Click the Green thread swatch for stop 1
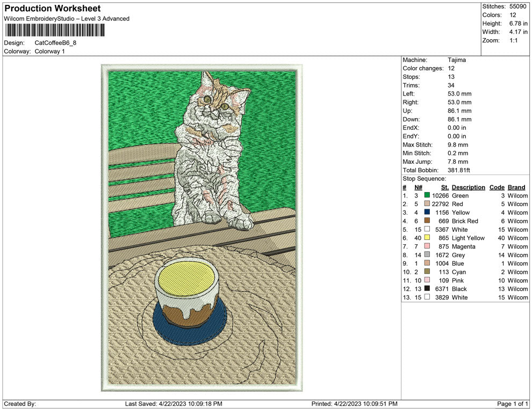This screenshot has width=532, height=409. 427,195
